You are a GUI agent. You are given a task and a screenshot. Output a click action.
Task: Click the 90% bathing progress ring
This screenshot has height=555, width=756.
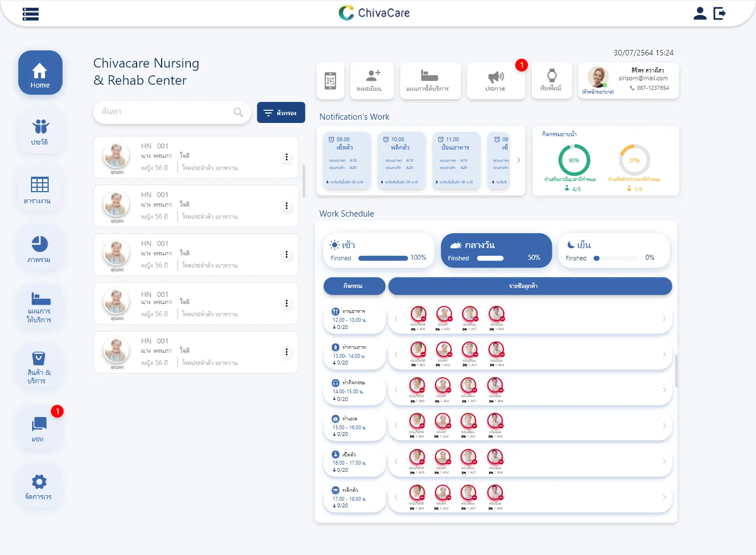574,160
